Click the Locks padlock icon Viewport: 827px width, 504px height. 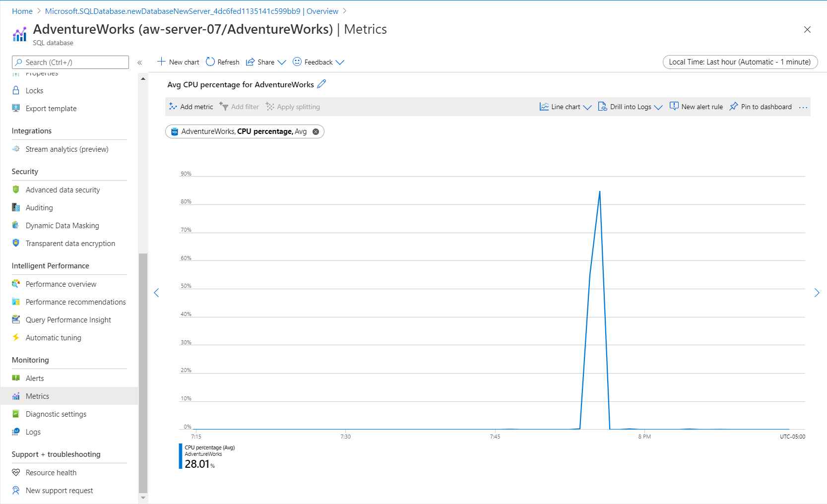pos(16,90)
